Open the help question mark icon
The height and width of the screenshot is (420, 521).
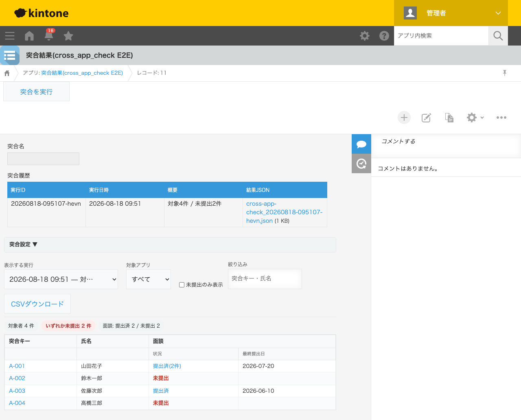point(384,36)
